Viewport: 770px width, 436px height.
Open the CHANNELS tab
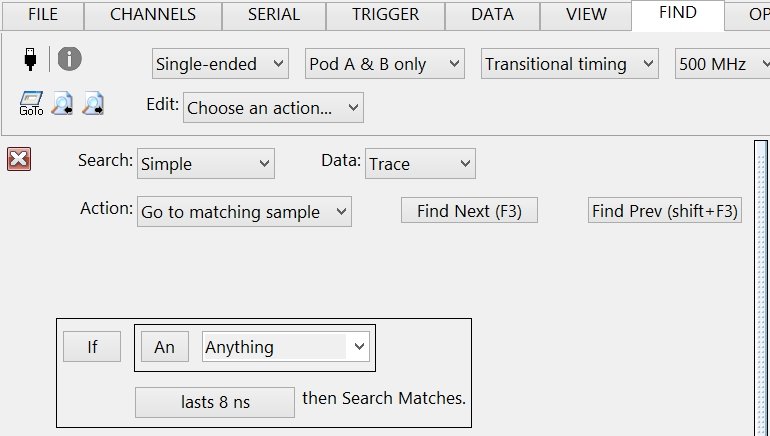coord(152,15)
